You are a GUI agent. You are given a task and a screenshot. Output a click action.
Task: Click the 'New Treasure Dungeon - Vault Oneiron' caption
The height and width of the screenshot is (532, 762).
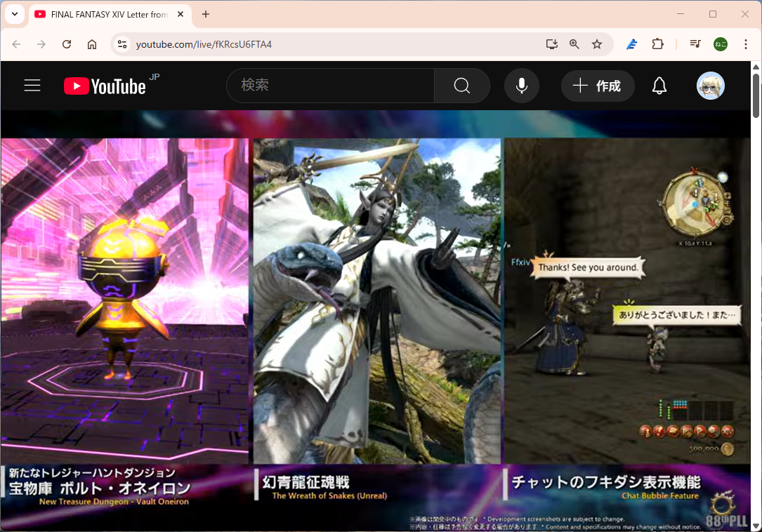click(x=114, y=501)
